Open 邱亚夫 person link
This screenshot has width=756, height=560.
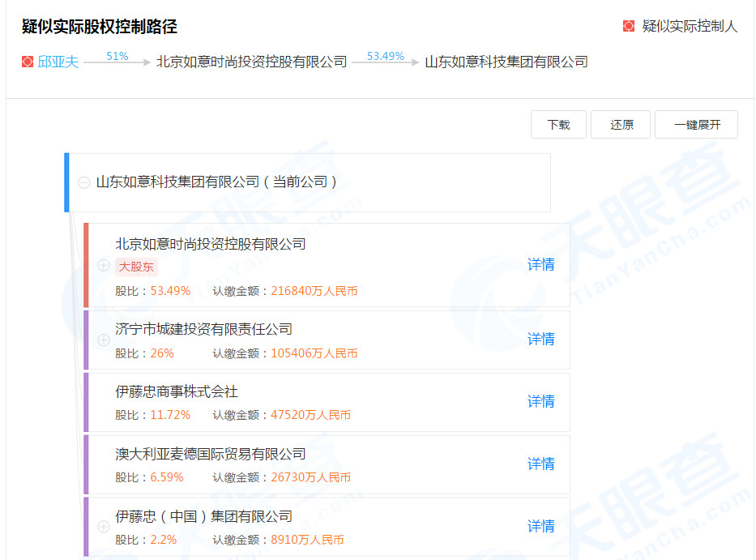[58, 62]
